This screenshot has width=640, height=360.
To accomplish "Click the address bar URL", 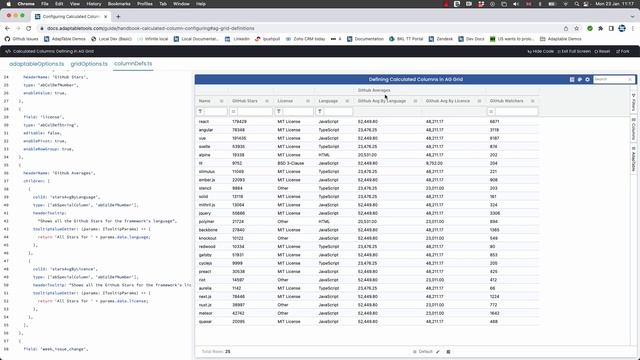I will point(151,28).
